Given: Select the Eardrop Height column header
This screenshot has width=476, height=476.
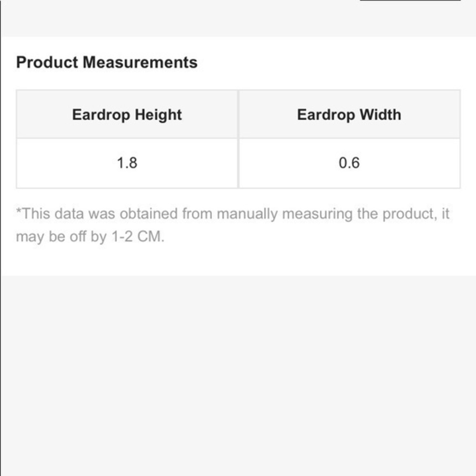Looking at the screenshot, I should pyautogui.click(x=127, y=114).
